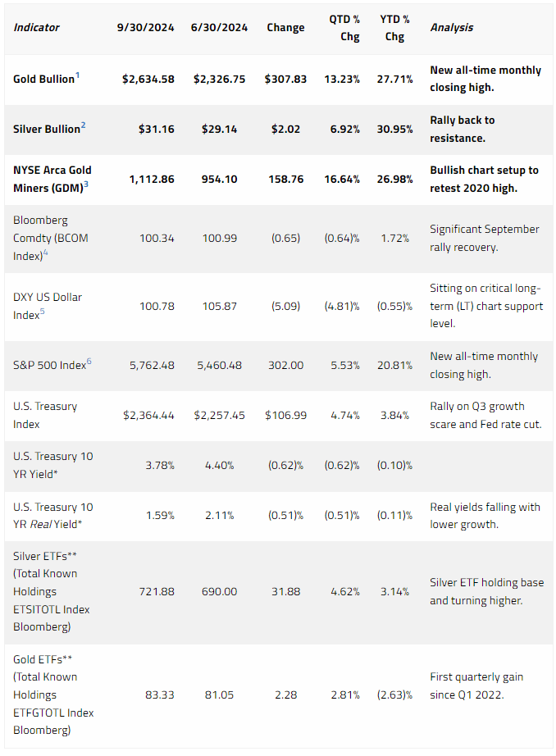Image resolution: width=556 pixels, height=756 pixels.
Task: Open footnote 3 after Gold Miners (GDM)
Action: tap(86, 184)
